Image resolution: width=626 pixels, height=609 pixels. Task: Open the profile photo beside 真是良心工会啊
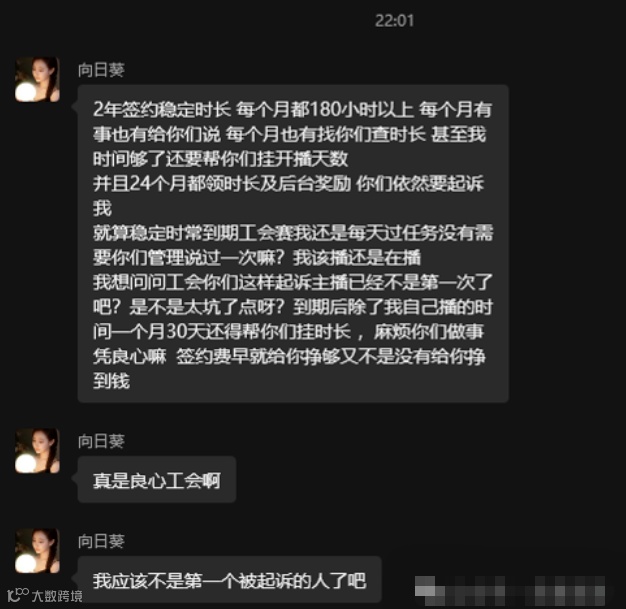coord(37,451)
